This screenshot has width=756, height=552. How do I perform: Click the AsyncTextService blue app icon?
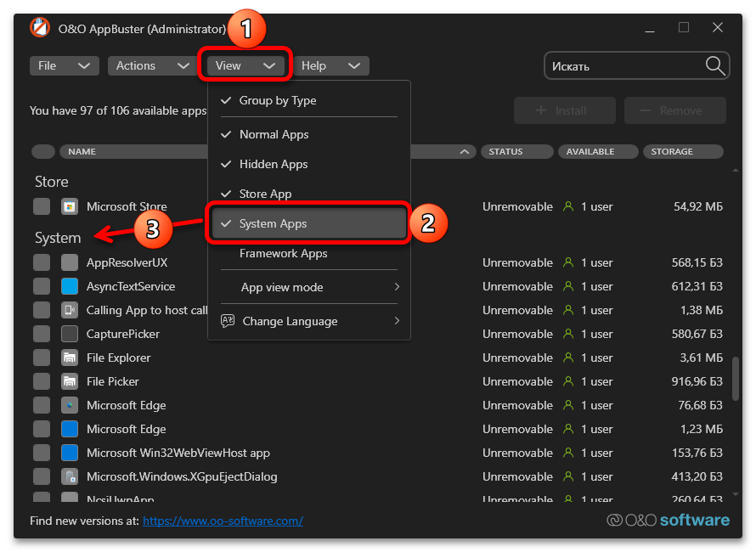70,286
